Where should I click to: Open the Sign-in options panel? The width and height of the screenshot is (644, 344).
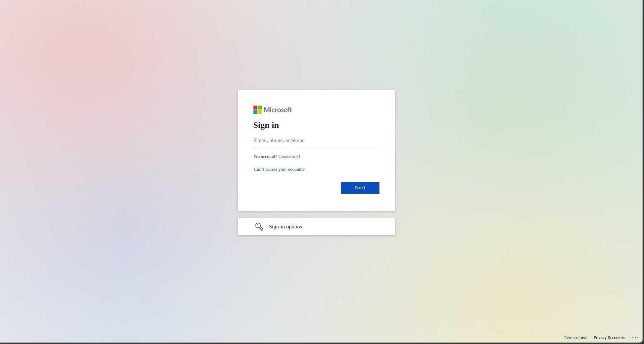tap(316, 227)
